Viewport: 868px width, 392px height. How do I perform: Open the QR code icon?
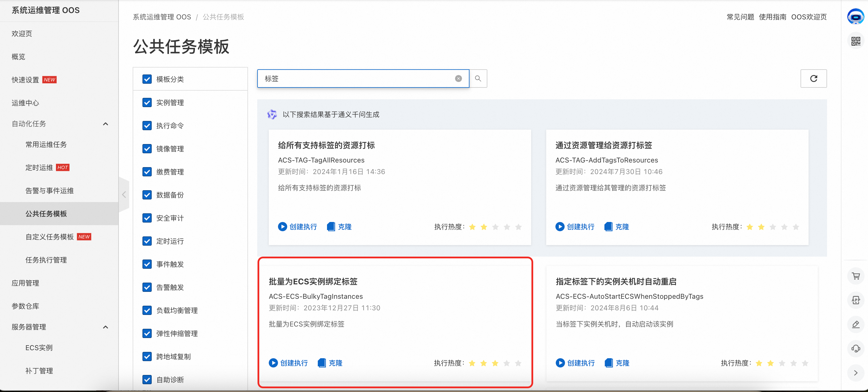click(x=856, y=41)
